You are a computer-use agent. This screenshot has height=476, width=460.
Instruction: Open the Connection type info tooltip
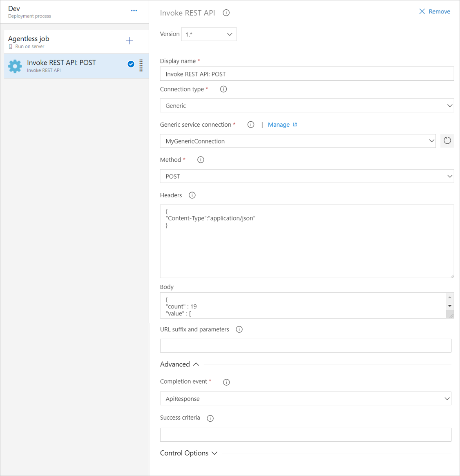coord(223,89)
